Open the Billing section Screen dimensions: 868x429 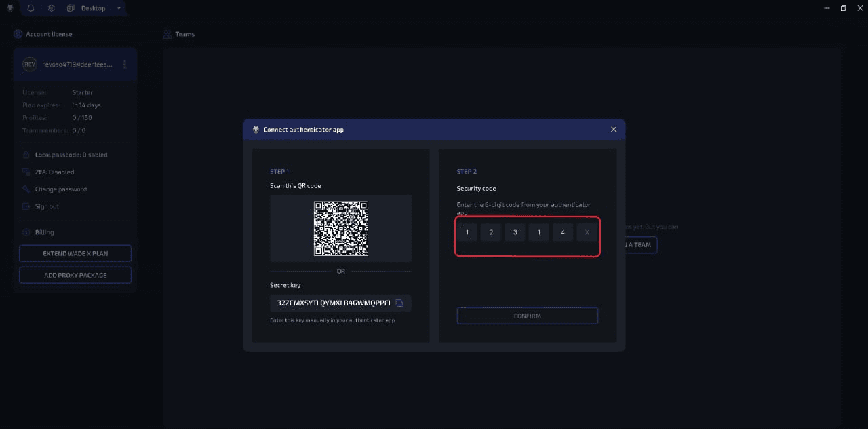pyautogui.click(x=38, y=232)
